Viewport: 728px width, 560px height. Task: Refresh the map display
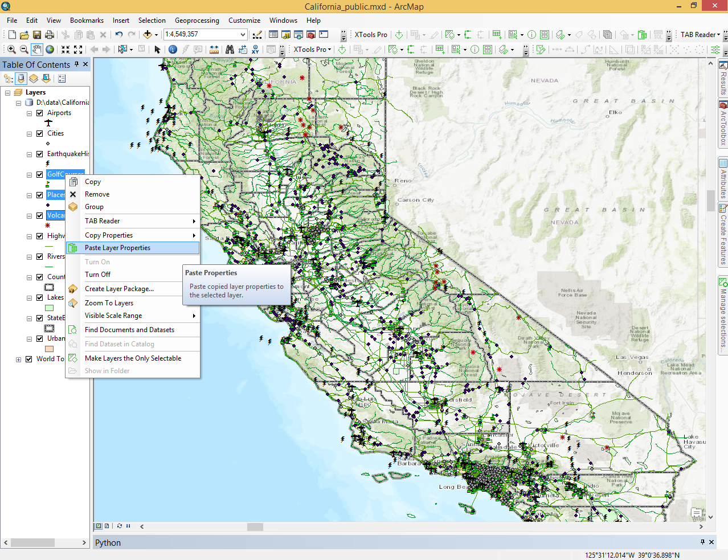pos(120,526)
